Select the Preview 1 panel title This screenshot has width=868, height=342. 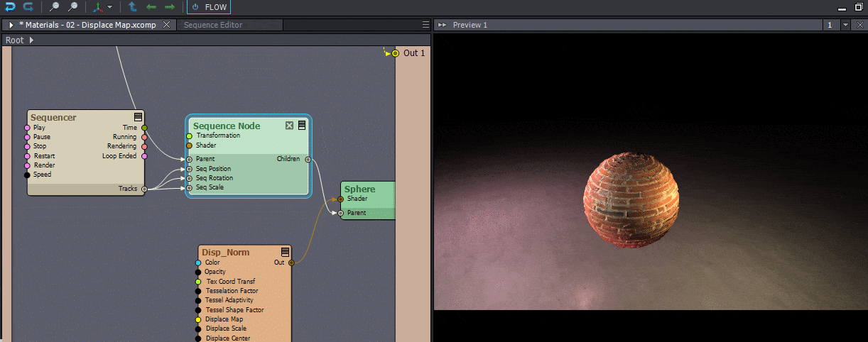pos(470,25)
